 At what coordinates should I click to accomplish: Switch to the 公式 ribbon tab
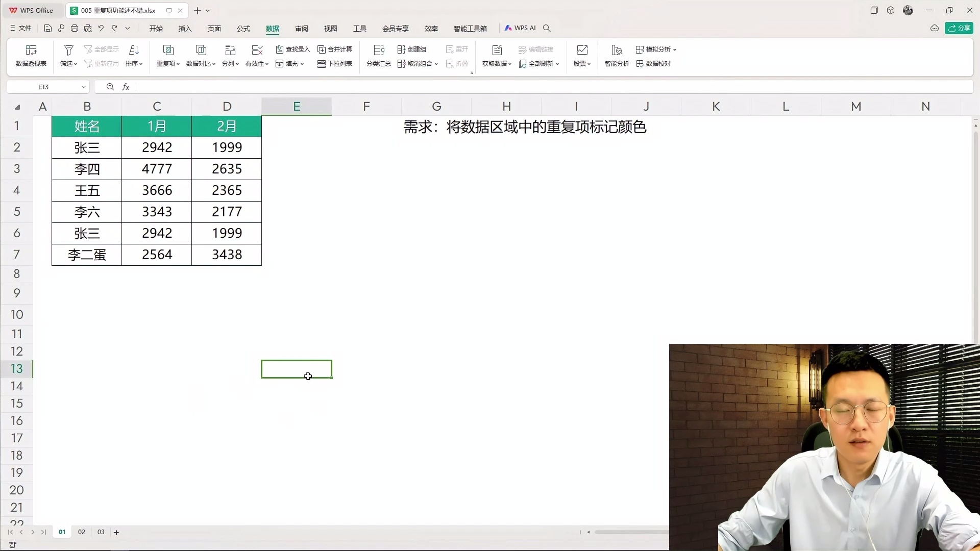pyautogui.click(x=243, y=29)
